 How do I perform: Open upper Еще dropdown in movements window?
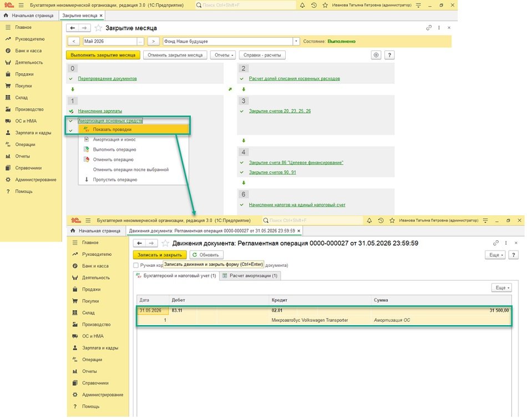click(495, 255)
